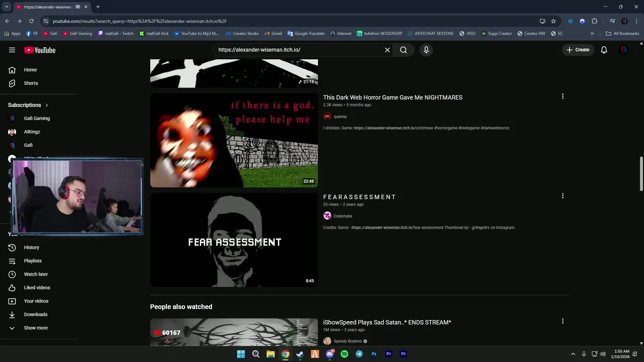View site information in the address bar
Image resolution: width=644 pixels, height=362 pixels.
pyautogui.click(x=46, y=21)
